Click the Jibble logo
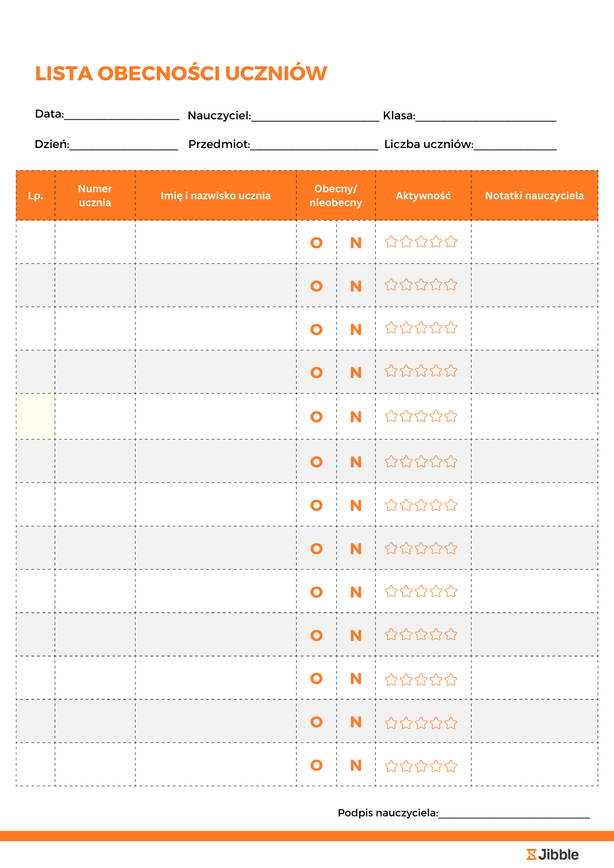Screen dimensions: 614x868 pyautogui.click(x=553, y=855)
